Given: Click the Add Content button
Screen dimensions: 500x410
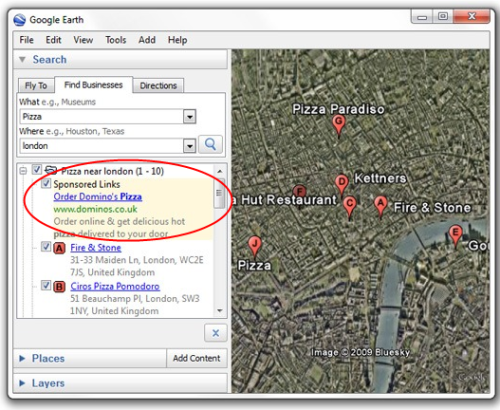Looking at the screenshot, I should (197, 358).
